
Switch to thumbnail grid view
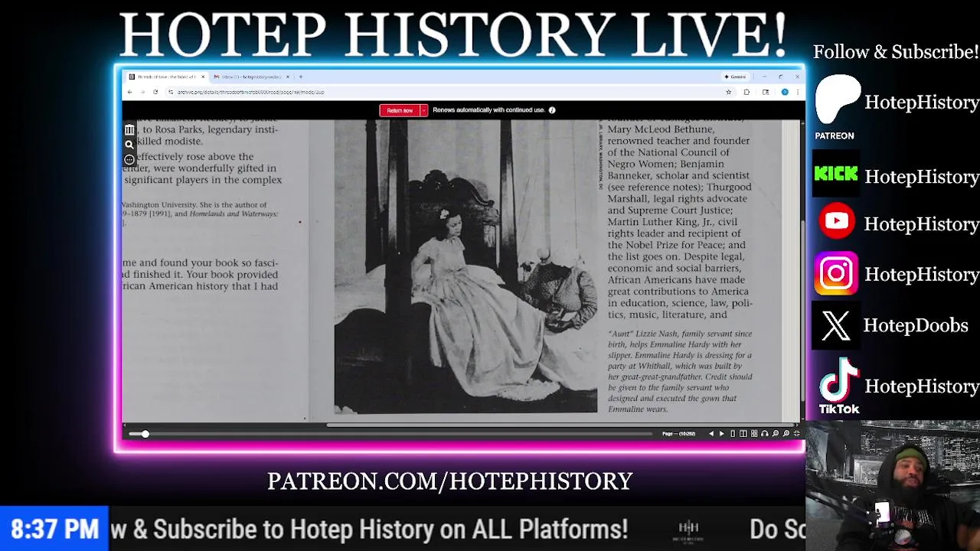(x=753, y=434)
